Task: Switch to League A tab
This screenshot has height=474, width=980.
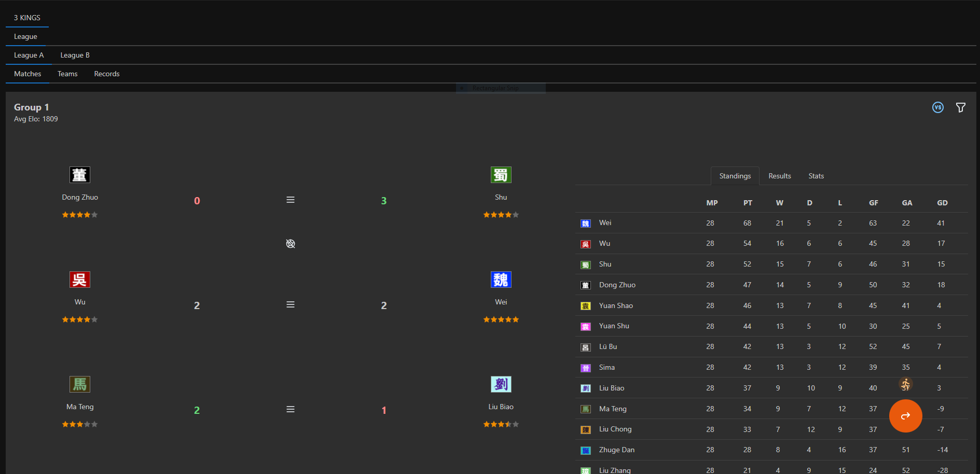Action: pyautogui.click(x=29, y=55)
